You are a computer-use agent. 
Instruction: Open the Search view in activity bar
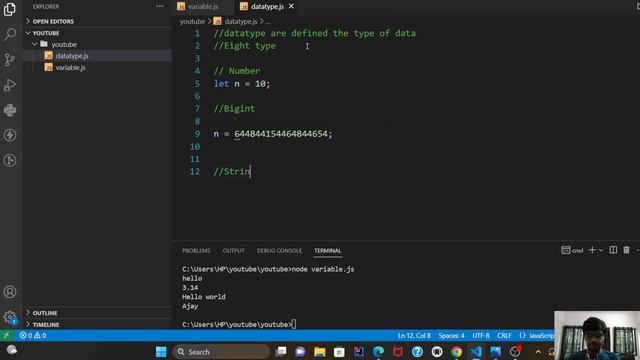coord(10,34)
